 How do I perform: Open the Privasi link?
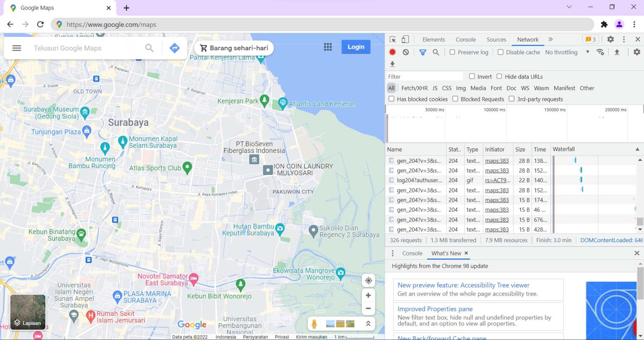(x=282, y=337)
